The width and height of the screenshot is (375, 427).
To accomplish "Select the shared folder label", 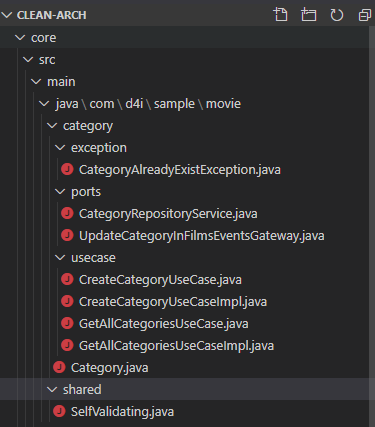I will (82, 389).
